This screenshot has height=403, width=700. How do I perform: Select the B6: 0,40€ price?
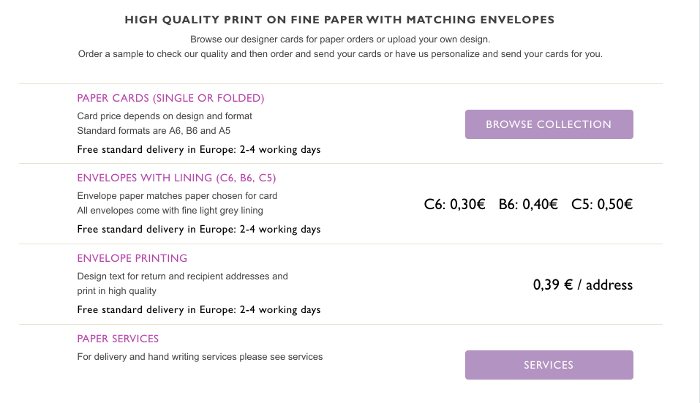coord(528,204)
